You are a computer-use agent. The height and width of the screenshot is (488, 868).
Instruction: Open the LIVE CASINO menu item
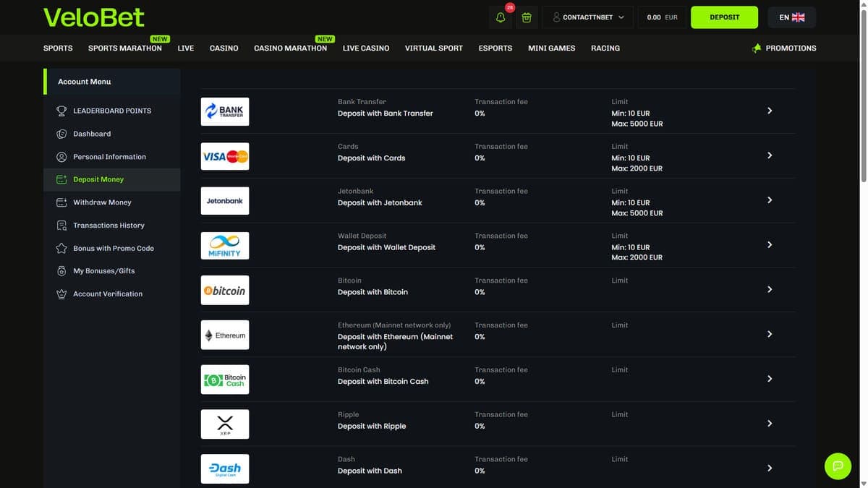click(x=366, y=48)
